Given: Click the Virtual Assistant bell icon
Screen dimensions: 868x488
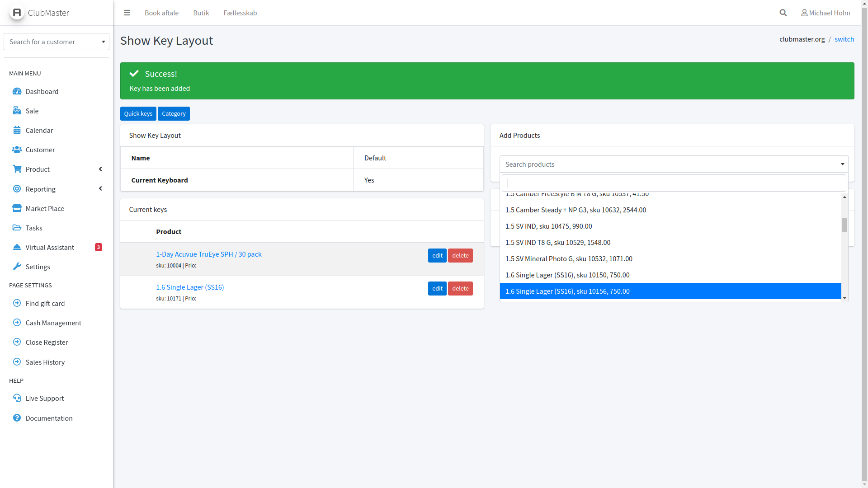Looking at the screenshot, I should 17,247.
